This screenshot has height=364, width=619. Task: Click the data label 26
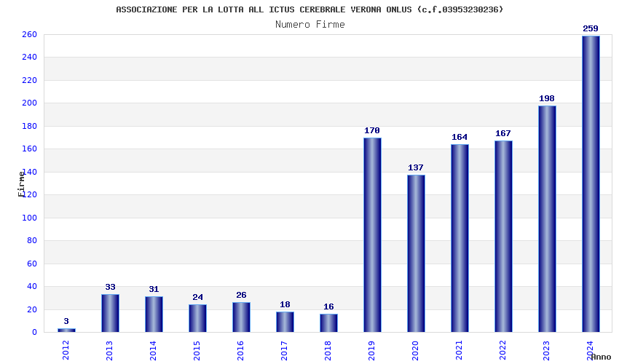pos(241,296)
